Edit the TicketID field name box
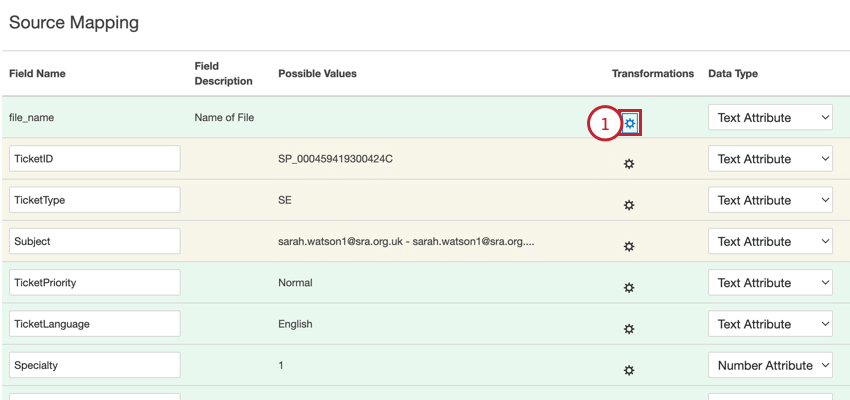The width and height of the screenshot is (850, 400). 95,159
